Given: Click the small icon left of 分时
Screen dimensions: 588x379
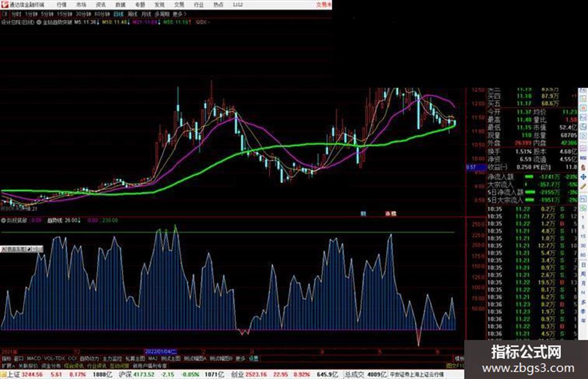Looking at the screenshot, I should pyautogui.click(x=4, y=14).
